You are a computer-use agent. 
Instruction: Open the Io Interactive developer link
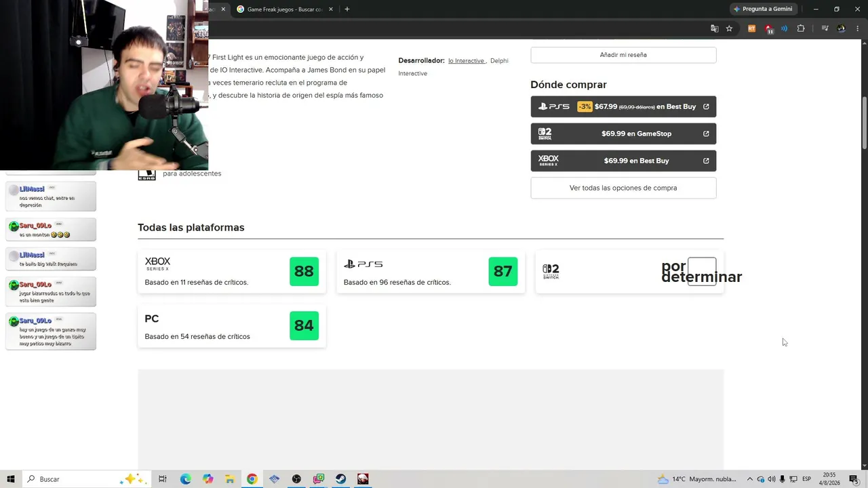(467, 61)
